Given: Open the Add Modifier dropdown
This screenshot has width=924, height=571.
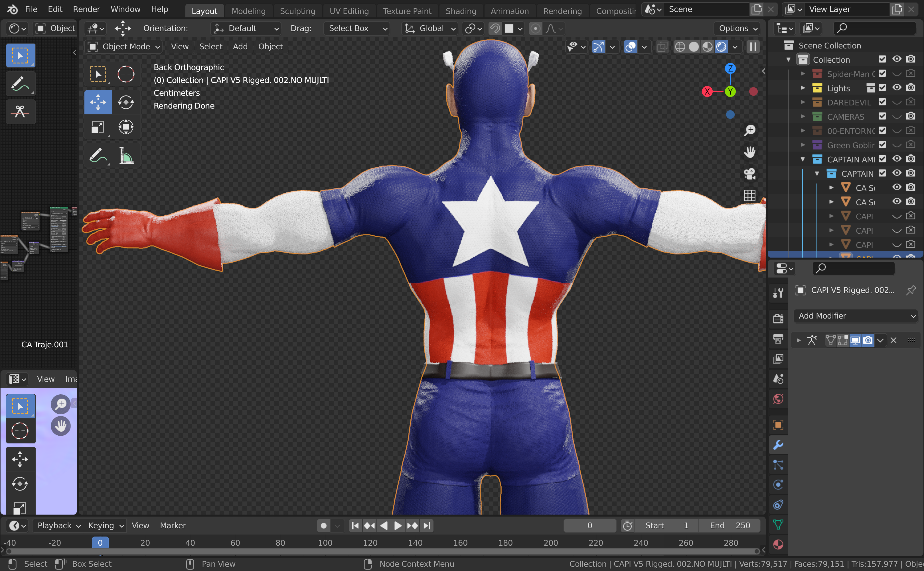Looking at the screenshot, I should coord(856,316).
